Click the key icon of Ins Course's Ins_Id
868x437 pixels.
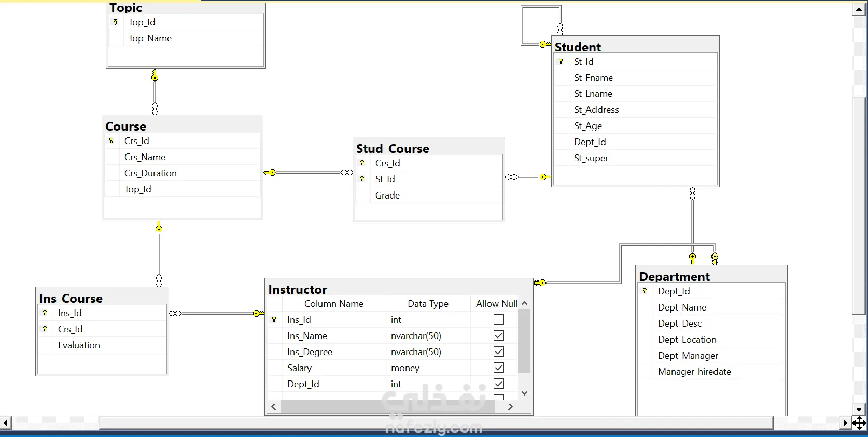[x=45, y=313]
